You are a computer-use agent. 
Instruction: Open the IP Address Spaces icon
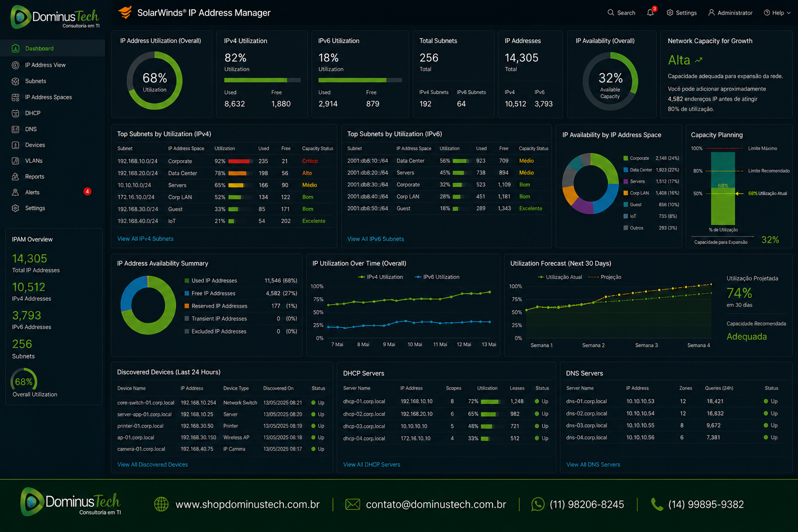click(x=16, y=97)
